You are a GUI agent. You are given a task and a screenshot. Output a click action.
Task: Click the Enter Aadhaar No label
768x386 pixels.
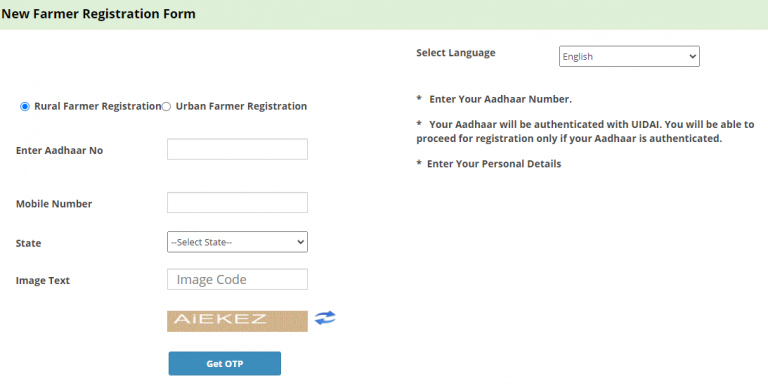coord(59,150)
